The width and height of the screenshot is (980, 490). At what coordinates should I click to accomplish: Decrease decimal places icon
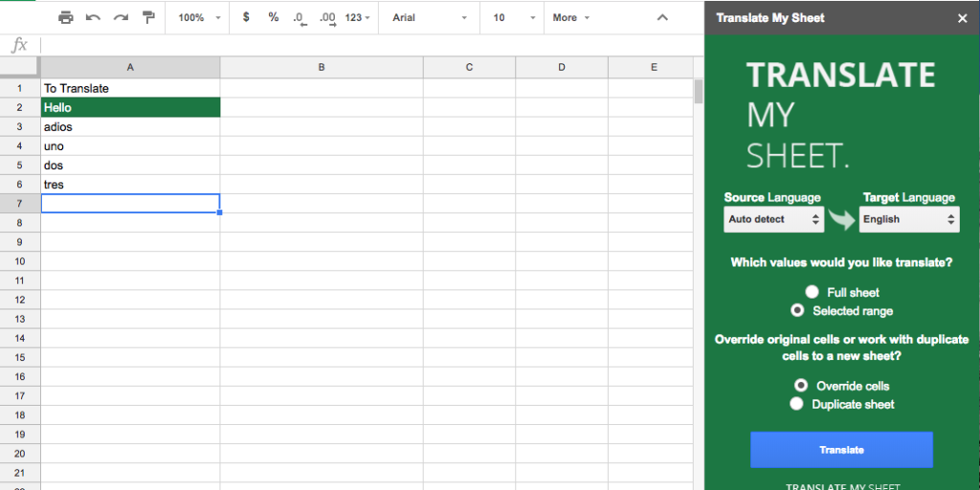(300, 18)
